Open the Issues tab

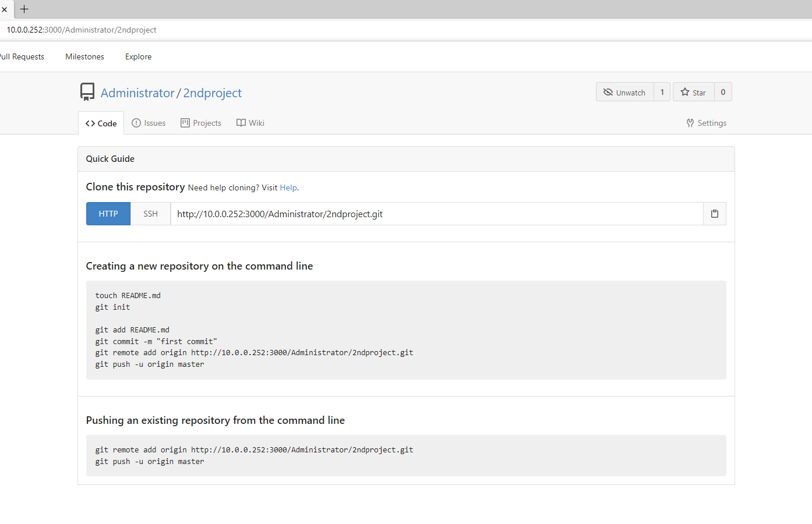click(149, 123)
